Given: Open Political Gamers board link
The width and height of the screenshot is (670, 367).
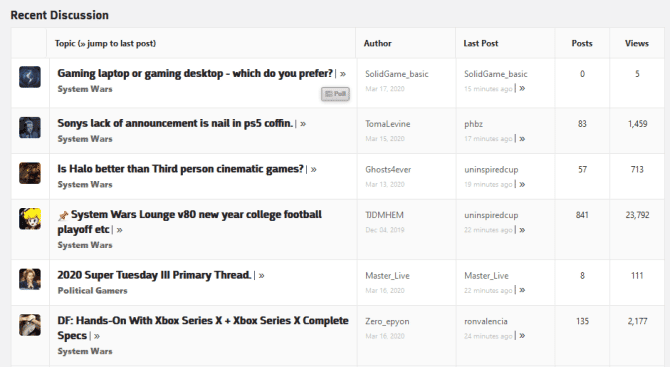Looking at the screenshot, I should coord(92,291).
